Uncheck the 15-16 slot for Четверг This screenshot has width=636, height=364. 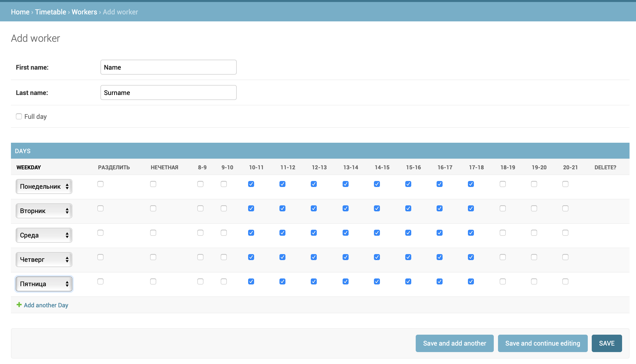tap(408, 257)
